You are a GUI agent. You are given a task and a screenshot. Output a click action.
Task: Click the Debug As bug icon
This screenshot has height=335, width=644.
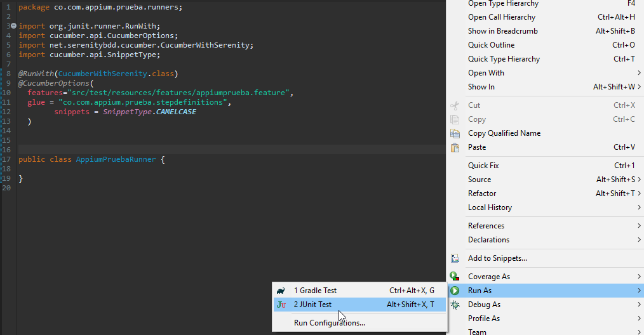[x=455, y=305]
